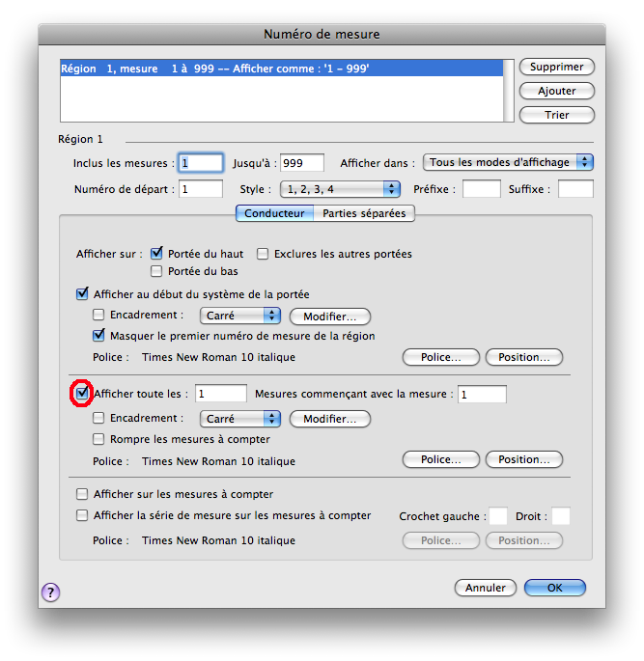Select the 'Région 1, mesure 1 à 999' list row
Viewport: 644px width, 661px height.
coord(280,69)
